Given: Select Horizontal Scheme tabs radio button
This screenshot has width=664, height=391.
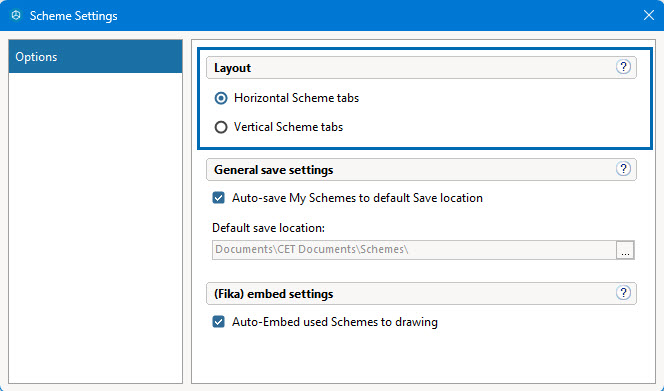Looking at the screenshot, I should click(x=221, y=98).
